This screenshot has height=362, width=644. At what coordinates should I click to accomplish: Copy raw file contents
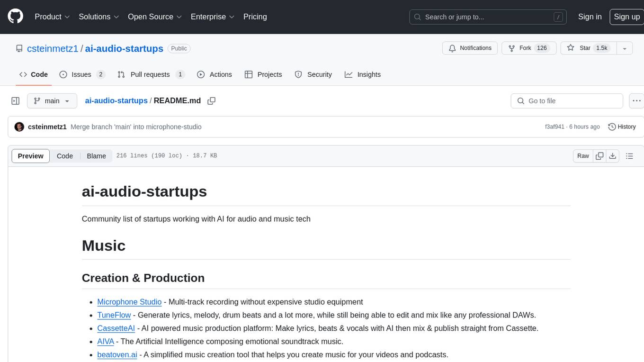599,156
